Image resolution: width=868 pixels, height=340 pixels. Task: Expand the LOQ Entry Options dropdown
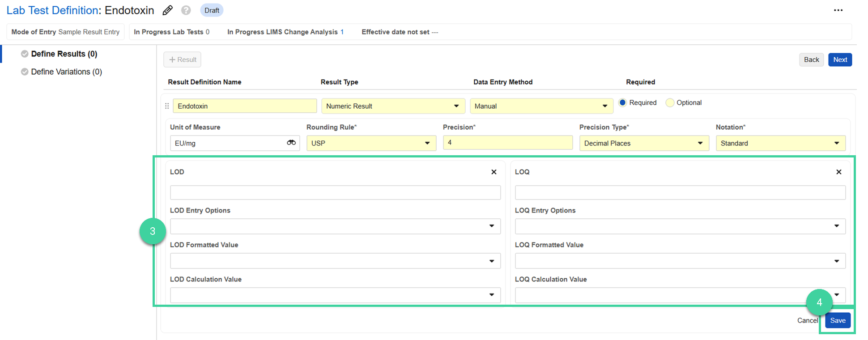click(x=680, y=226)
